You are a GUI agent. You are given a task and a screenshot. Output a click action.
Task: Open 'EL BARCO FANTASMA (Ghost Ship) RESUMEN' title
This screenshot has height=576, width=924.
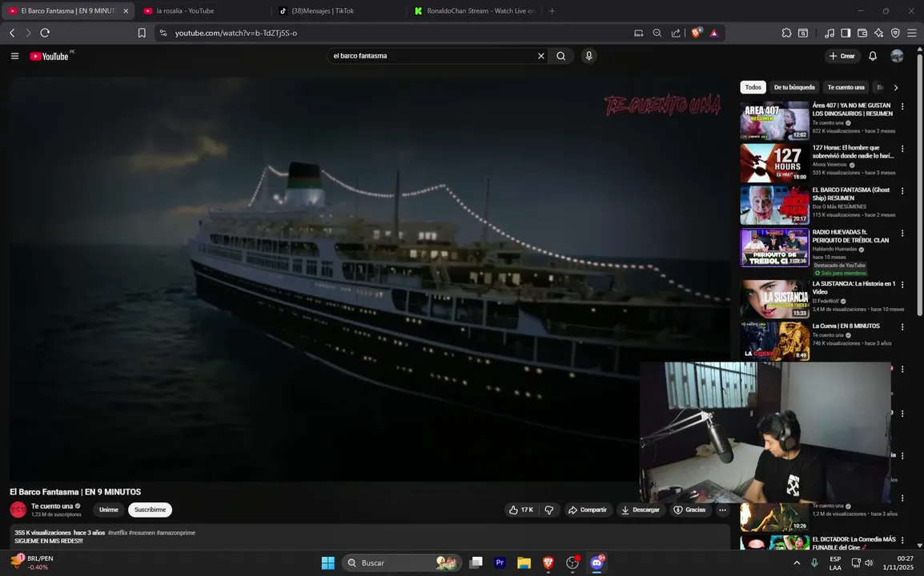tap(851, 194)
